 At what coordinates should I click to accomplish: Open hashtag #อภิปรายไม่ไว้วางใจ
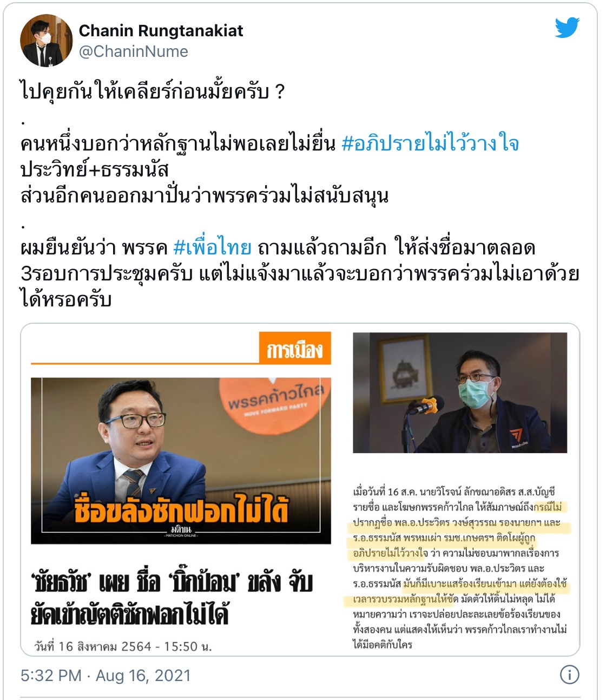(x=431, y=143)
